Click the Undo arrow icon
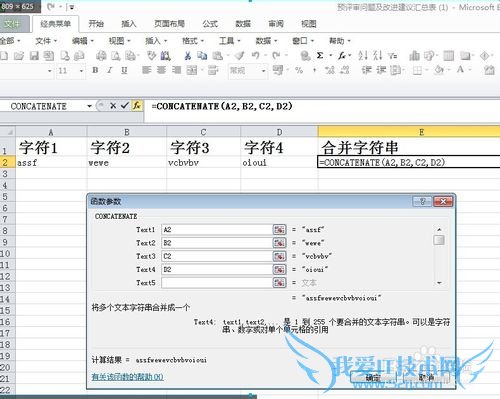This screenshot has height=399, width=500. pos(256,56)
